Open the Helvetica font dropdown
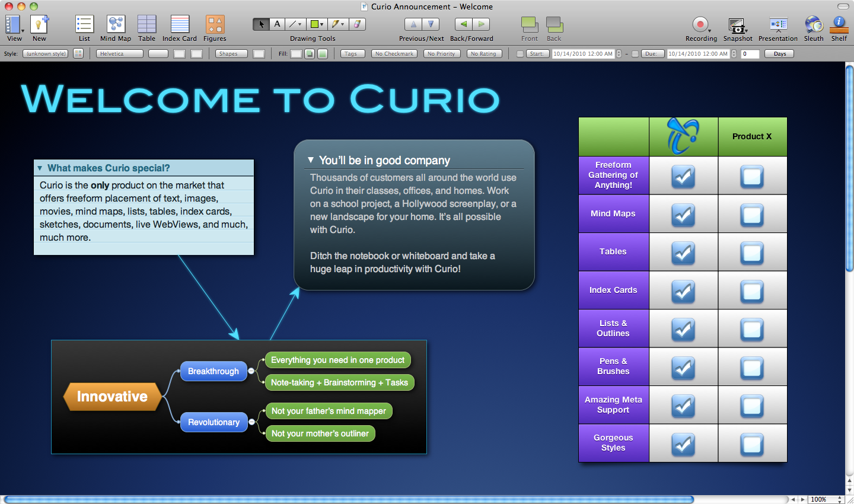This screenshot has width=854, height=504. (x=120, y=53)
